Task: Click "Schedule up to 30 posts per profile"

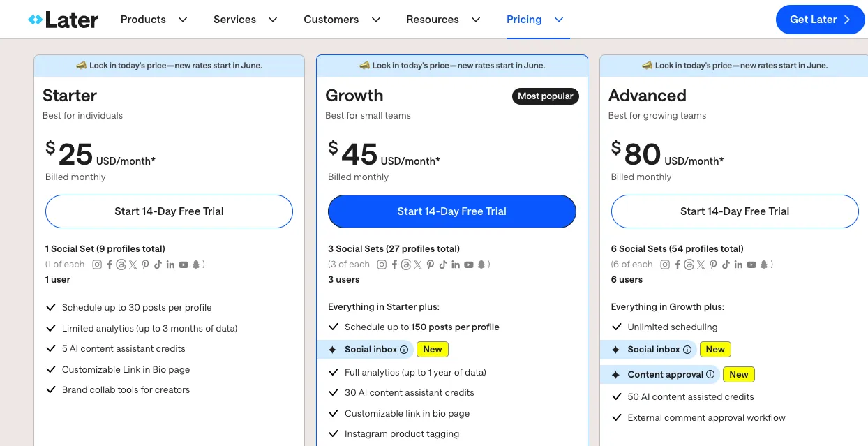Action: coord(137,308)
